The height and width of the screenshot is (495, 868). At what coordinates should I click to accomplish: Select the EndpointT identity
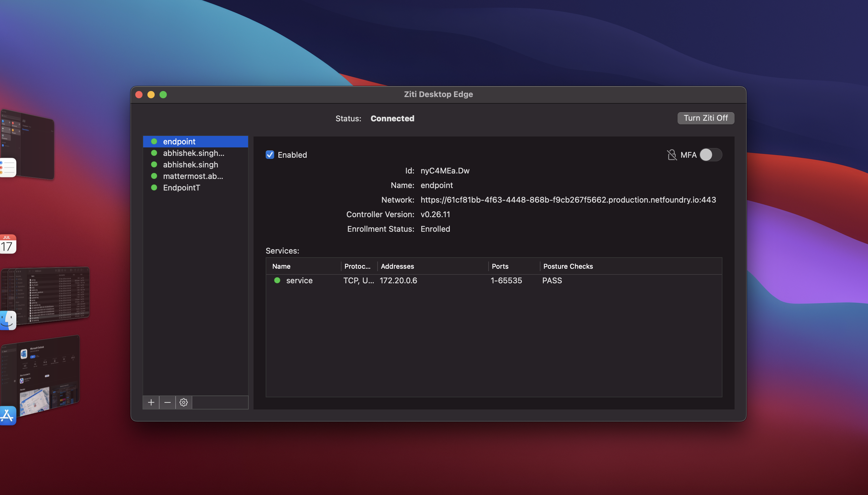pos(195,188)
